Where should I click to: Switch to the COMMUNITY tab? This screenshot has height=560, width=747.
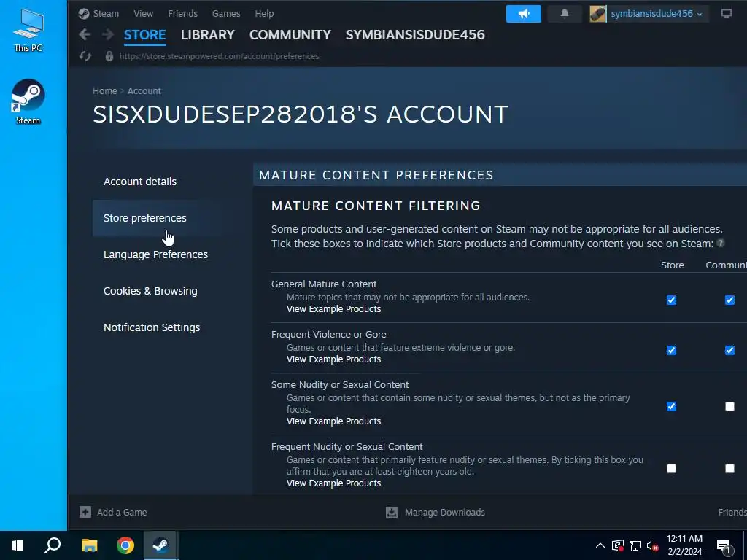[290, 35]
